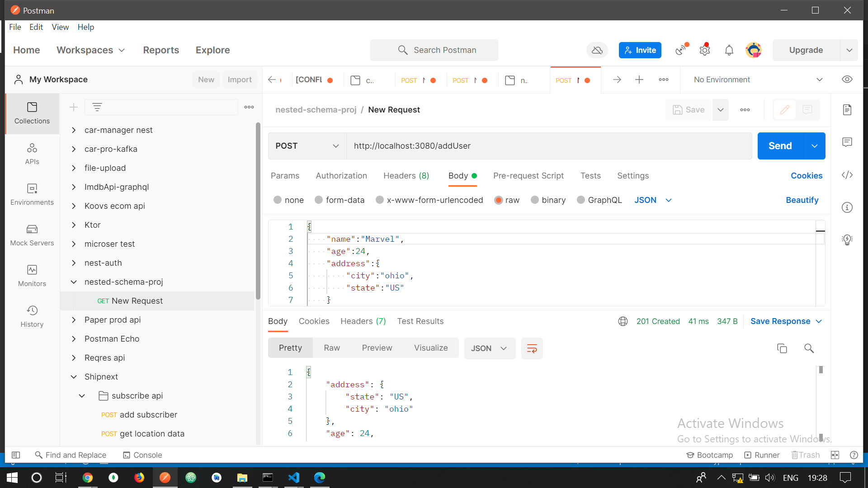Select the binary body type
This screenshot has width=868, height=488.
point(535,200)
